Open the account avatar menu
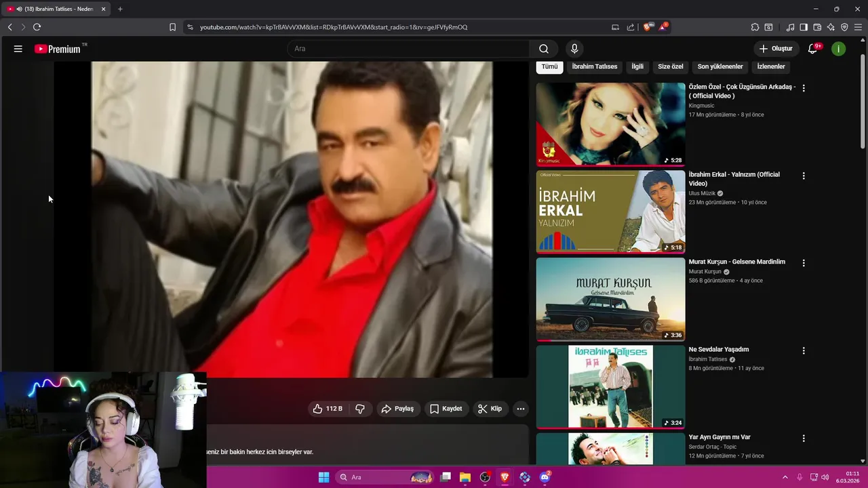The height and width of the screenshot is (488, 868). click(x=839, y=49)
